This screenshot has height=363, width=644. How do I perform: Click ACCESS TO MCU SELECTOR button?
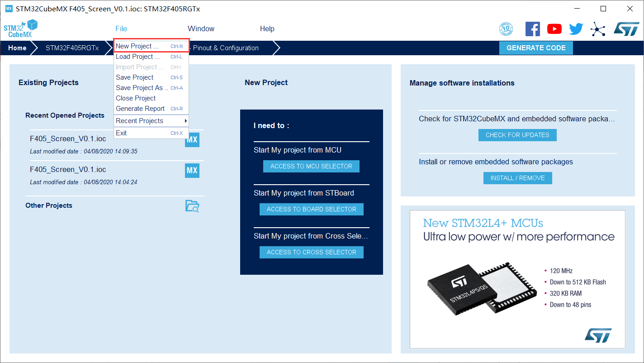click(x=311, y=166)
